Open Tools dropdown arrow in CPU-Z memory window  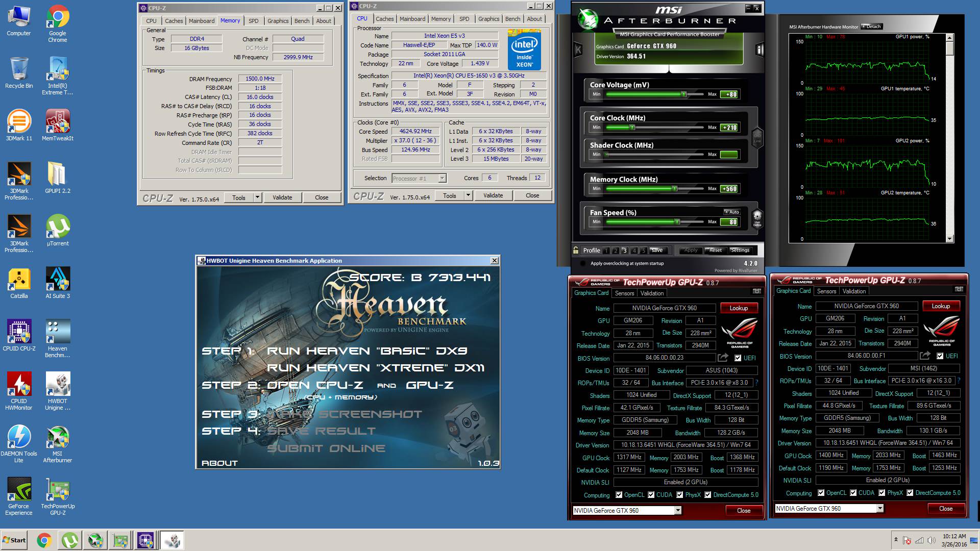257,197
